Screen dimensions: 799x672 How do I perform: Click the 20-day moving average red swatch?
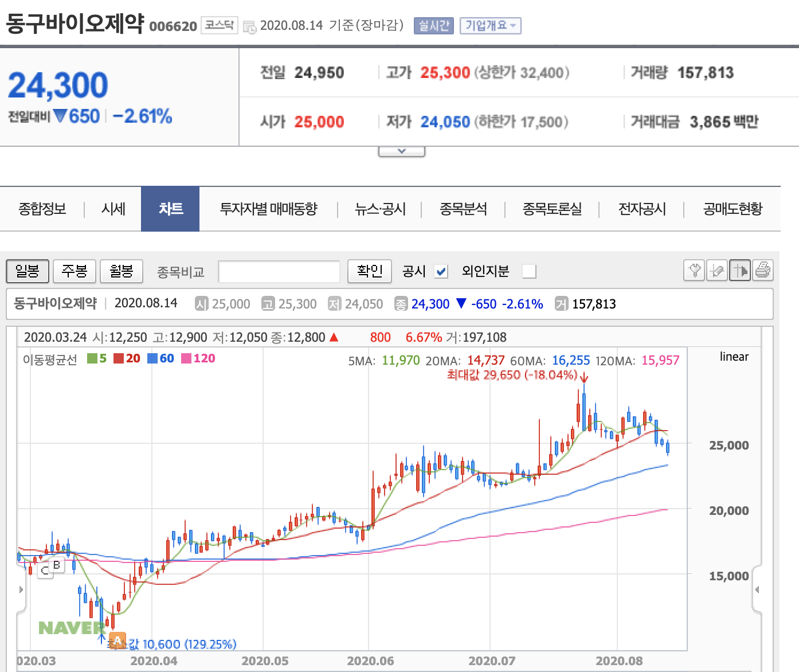(x=119, y=358)
